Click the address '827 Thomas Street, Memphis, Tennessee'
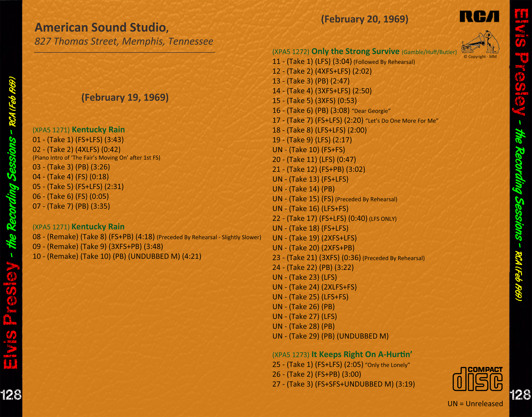 (x=124, y=41)
